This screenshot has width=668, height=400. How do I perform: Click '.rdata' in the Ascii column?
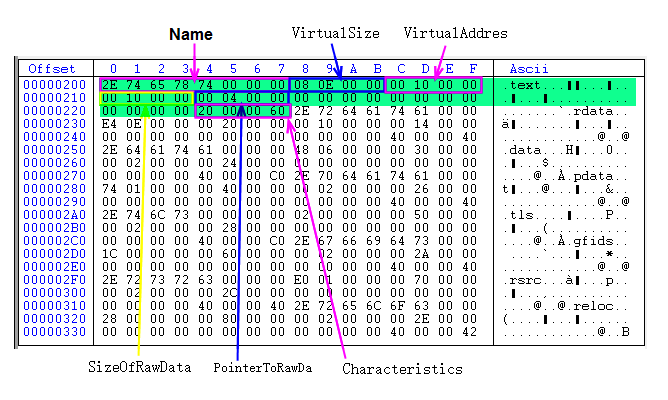click(589, 111)
